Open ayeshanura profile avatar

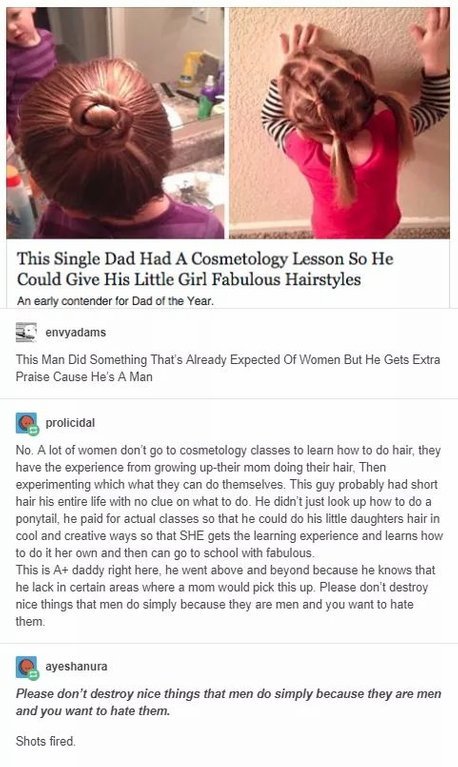(x=27, y=667)
